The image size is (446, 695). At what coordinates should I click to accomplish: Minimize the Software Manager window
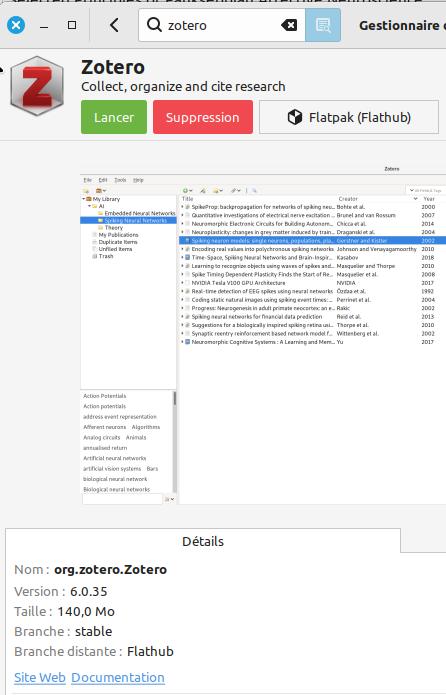pyautogui.click(x=44, y=25)
